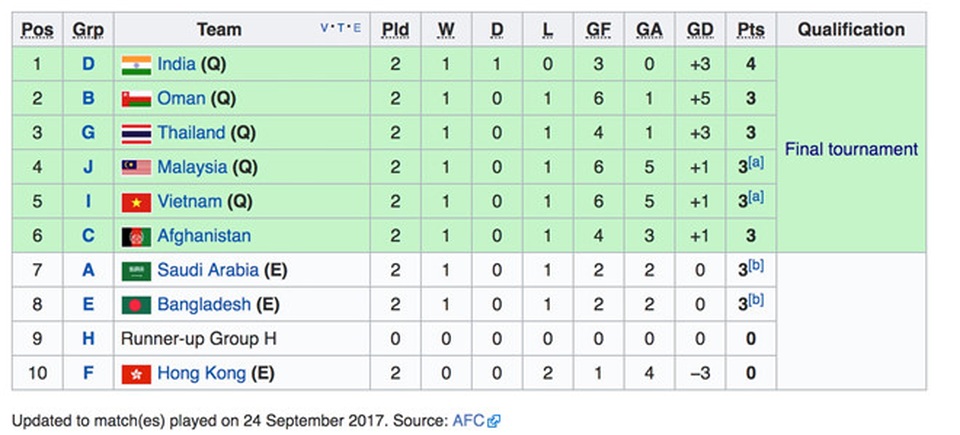Screen dimensions: 960x435
Task: Click the Thailand flag icon
Action: (x=136, y=134)
